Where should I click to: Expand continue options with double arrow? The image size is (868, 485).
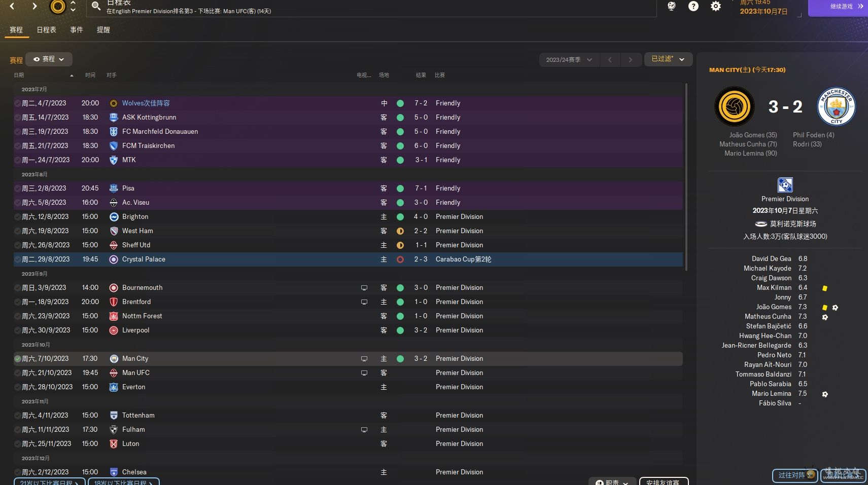(x=860, y=7)
